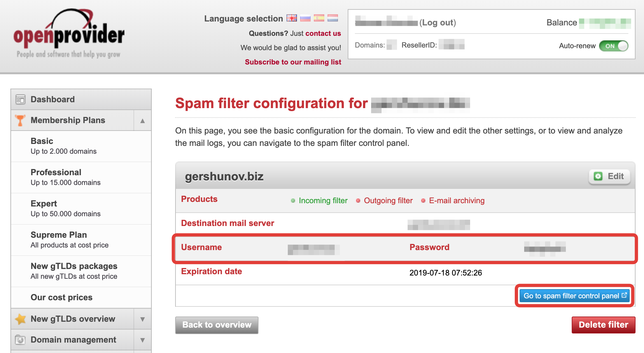Screen dimensions: 644x353
Task: Click Go to spam filter control panel
Action: tap(575, 296)
